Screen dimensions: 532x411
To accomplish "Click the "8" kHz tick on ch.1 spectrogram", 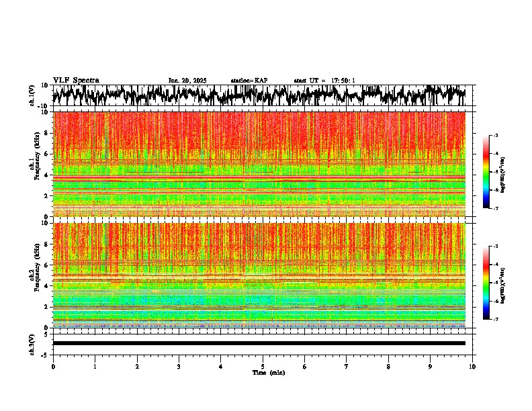I will click(x=46, y=133).
